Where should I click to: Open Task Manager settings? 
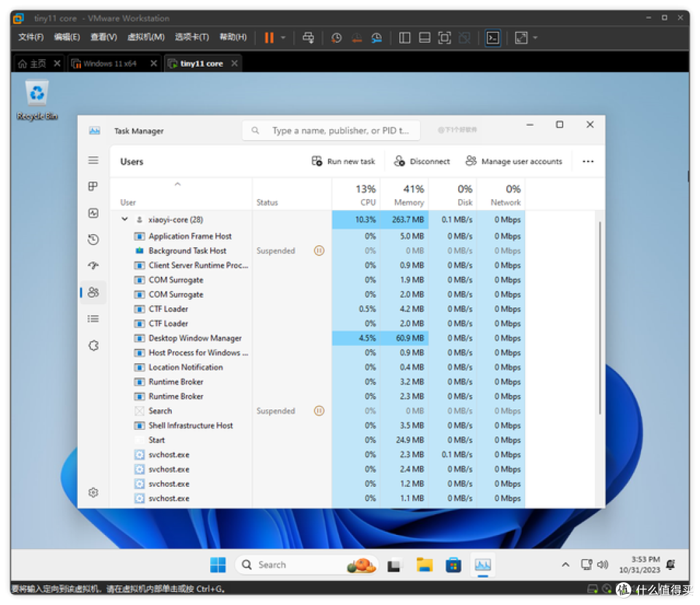93,493
